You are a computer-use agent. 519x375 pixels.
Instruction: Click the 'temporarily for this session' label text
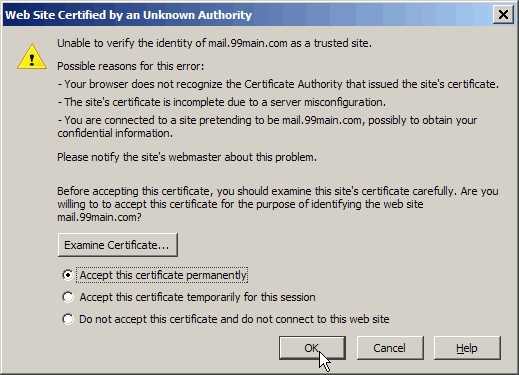(197, 297)
